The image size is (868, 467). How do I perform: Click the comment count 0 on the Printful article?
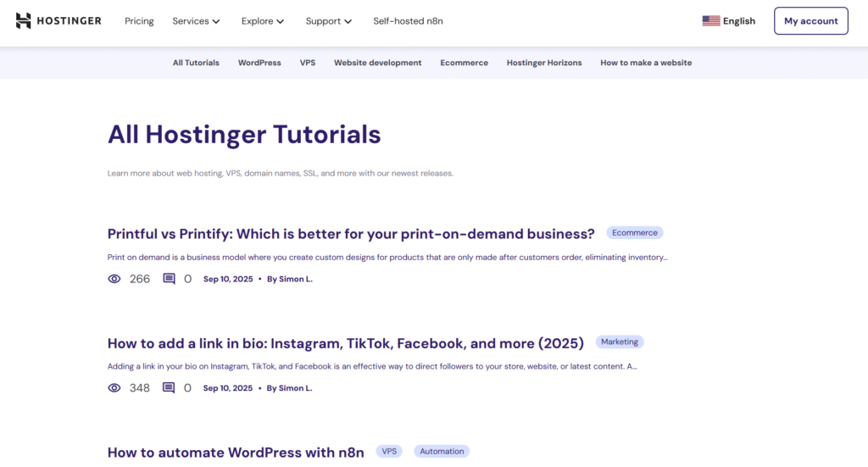coord(187,279)
